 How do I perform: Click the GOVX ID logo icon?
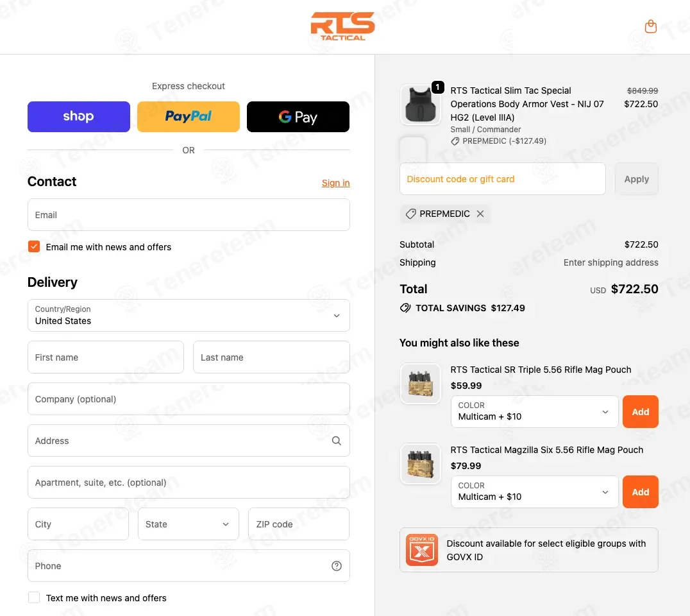point(421,549)
